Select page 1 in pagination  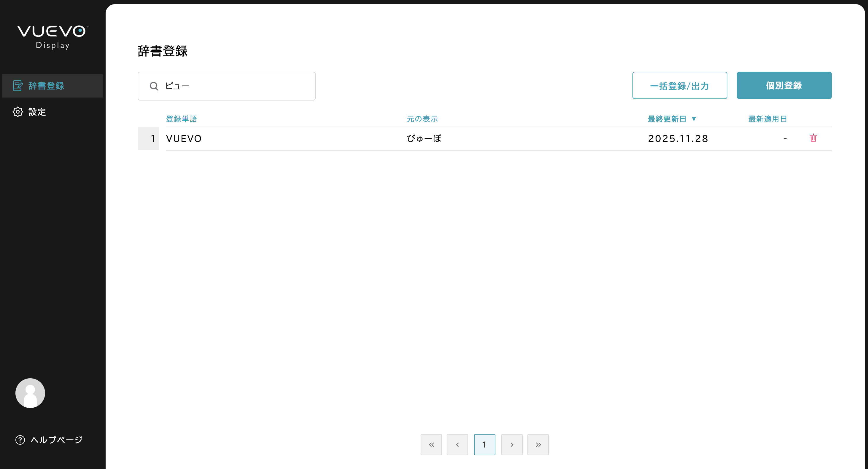pos(484,444)
